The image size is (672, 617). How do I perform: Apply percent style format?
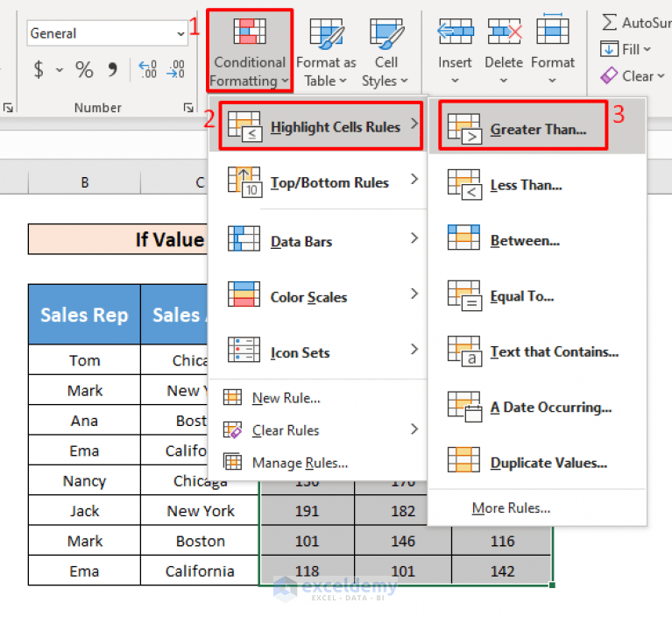(84, 69)
